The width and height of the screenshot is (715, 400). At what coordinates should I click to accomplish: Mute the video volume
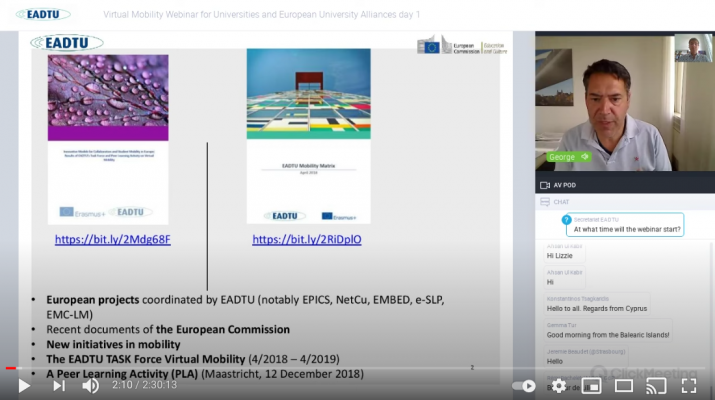(x=91, y=385)
